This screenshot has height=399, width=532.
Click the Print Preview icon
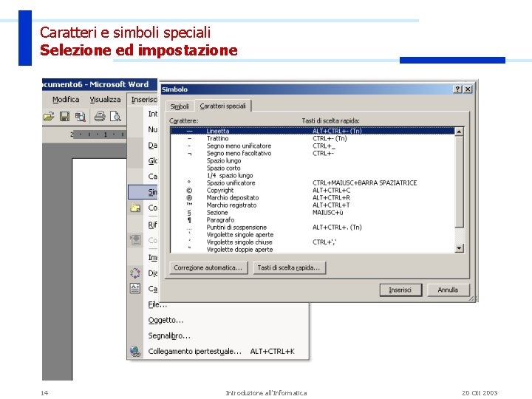tap(115, 117)
